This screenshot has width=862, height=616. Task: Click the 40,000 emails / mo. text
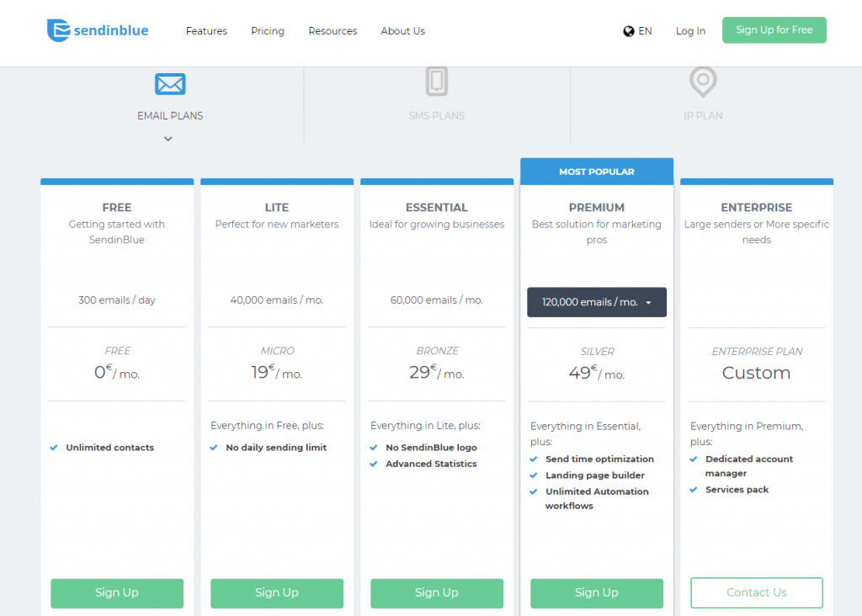276,300
